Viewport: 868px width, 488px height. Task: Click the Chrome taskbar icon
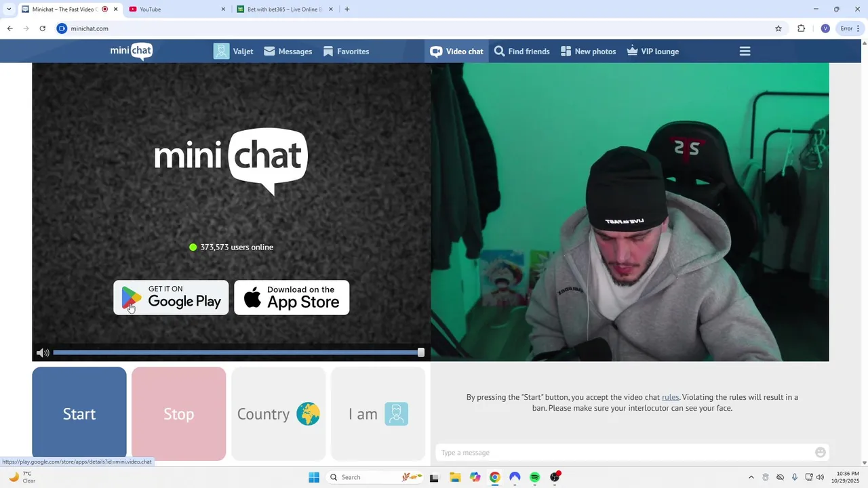click(x=495, y=477)
